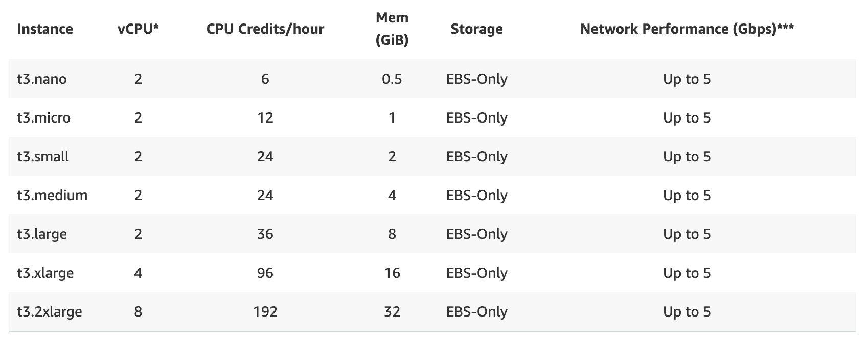Select the t3.2xlarge instance name

[x=50, y=312]
